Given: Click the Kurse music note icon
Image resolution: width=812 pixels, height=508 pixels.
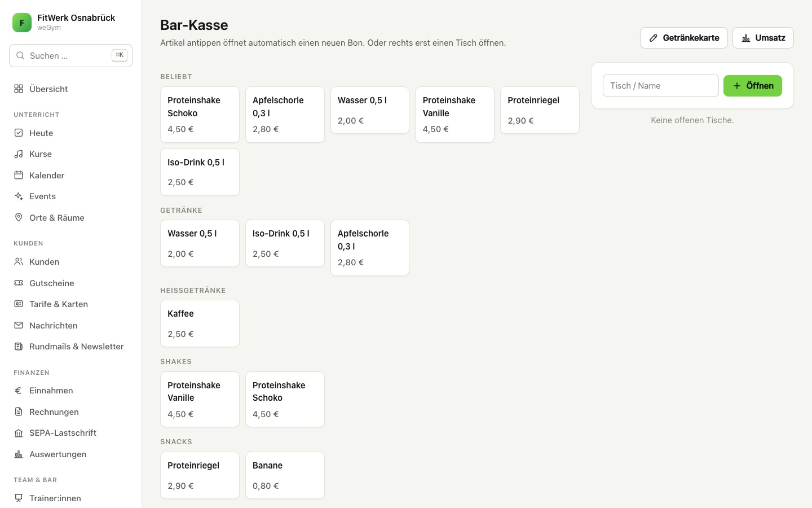Looking at the screenshot, I should (19, 154).
